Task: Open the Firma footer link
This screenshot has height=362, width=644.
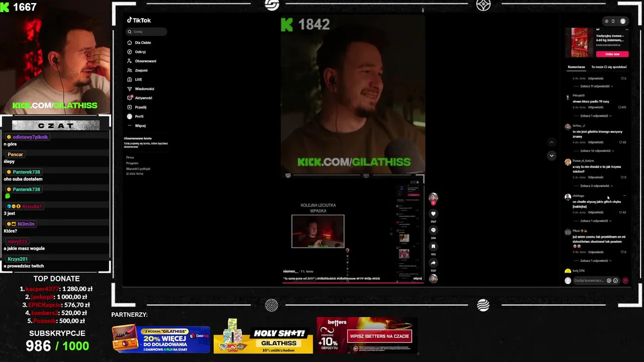Action: click(x=130, y=157)
